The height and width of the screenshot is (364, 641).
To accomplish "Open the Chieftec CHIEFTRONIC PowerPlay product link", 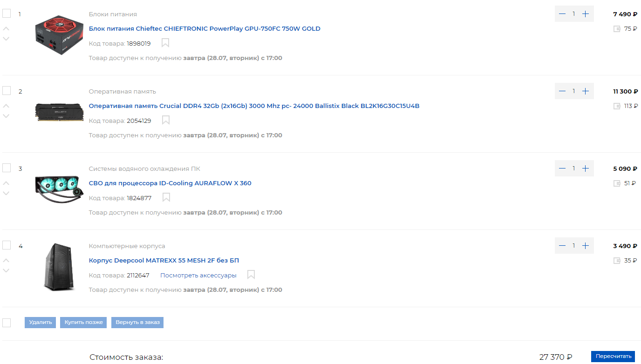I will point(205,29).
